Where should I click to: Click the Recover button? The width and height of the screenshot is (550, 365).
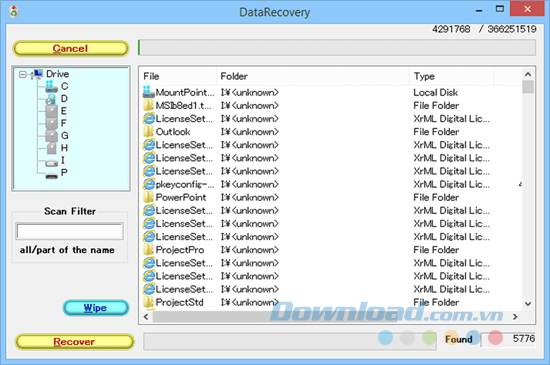(x=74, y=342)
